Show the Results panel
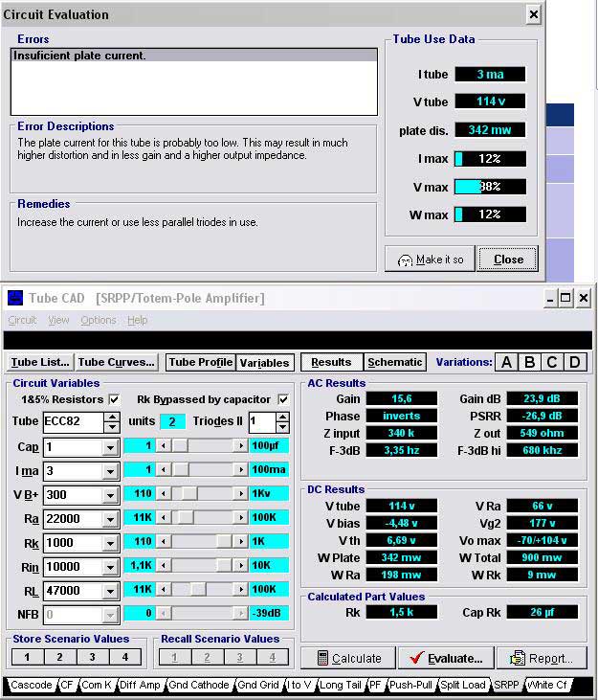 331,362
